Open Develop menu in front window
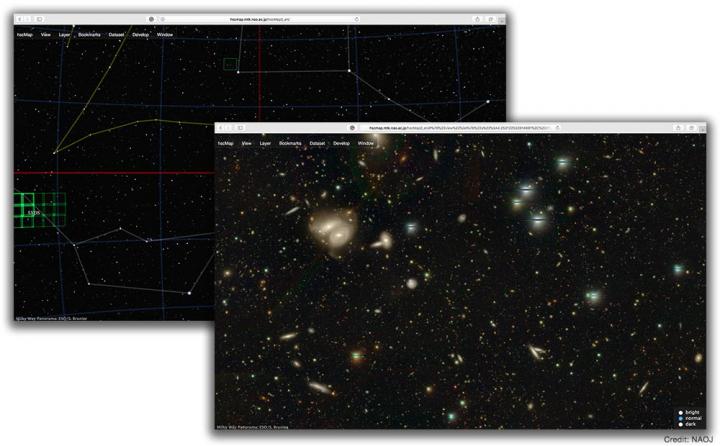The width and height of the screenshot is (720, 446). [342, 143]
